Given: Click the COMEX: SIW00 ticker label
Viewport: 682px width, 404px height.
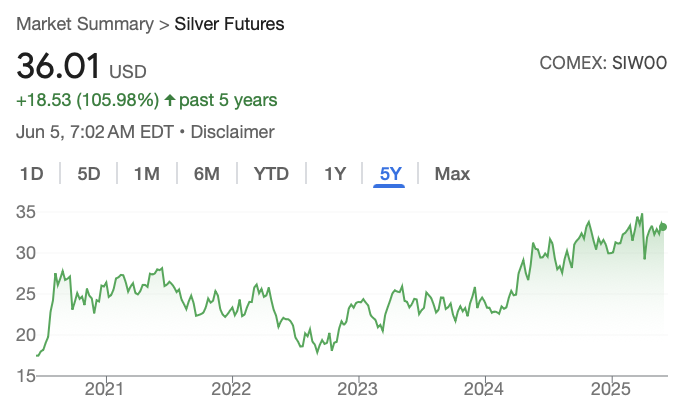Looking at the screenshot, I should tap(603, 64).
